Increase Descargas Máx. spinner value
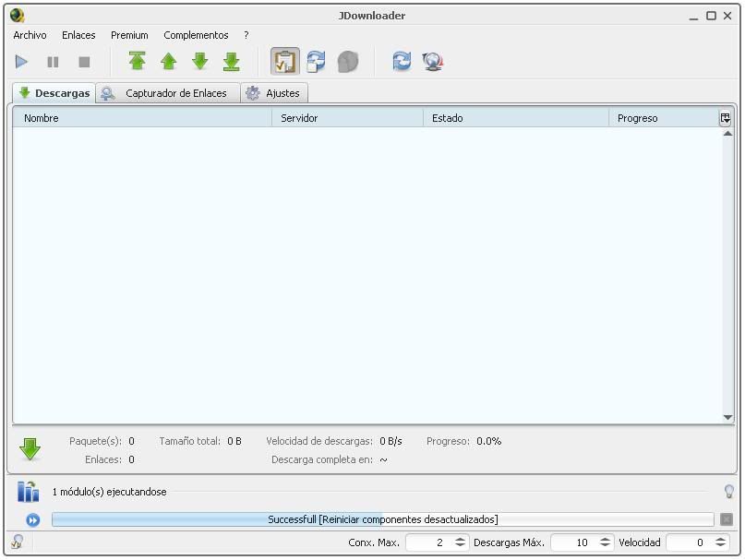This screenshot has height=560, width=745. [x=606, y=540]
